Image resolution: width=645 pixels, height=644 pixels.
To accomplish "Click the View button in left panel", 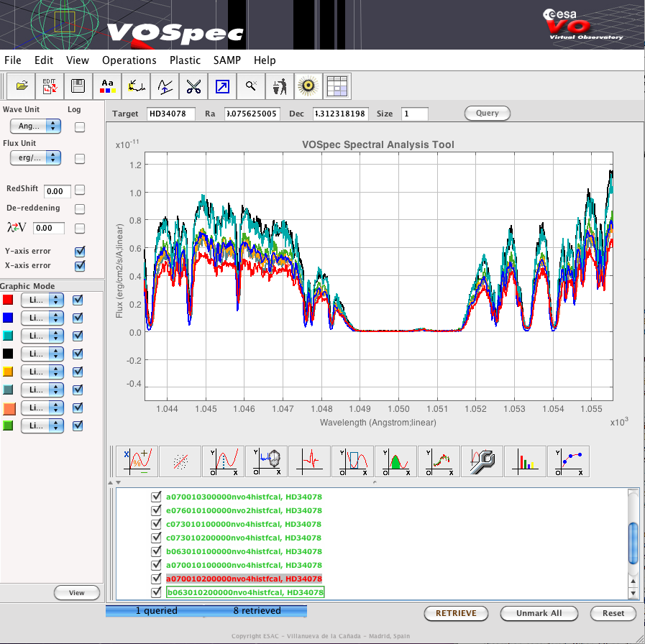I will point(76,592).
